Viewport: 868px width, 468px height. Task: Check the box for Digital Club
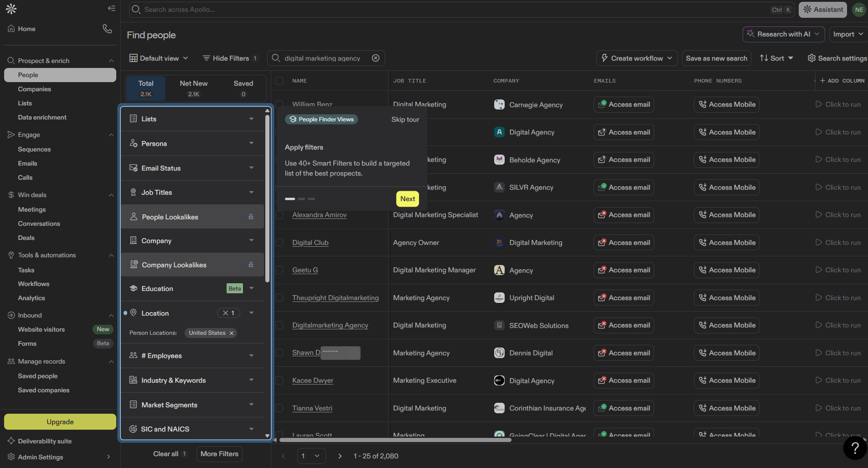click(x=279, y=243)
